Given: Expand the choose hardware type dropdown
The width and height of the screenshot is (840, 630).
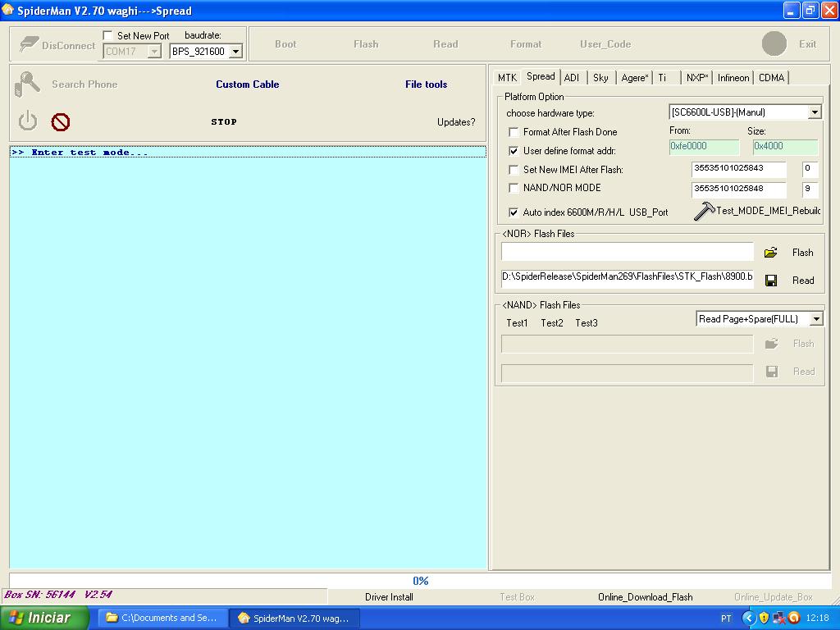Looking at the screenshot, I should 815,112.
